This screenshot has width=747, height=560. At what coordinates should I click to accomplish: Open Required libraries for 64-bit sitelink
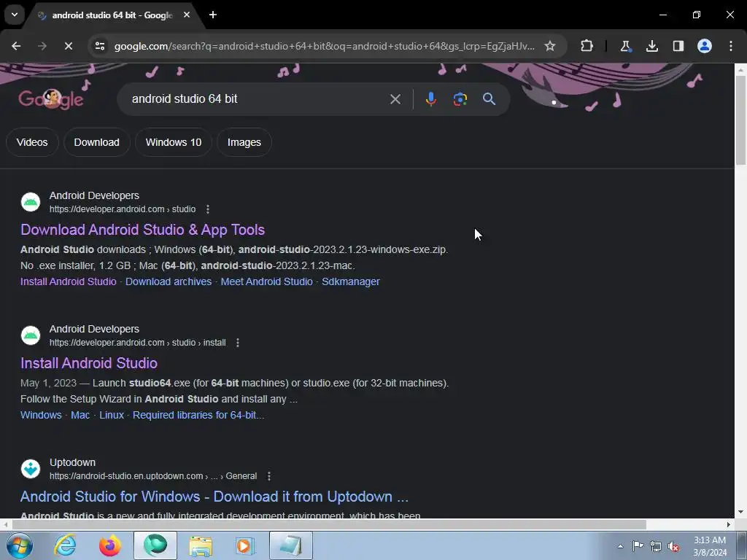(x=198, y=415)
